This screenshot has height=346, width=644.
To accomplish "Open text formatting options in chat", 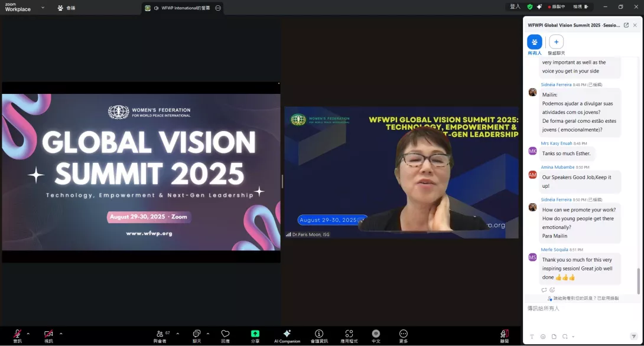I will pyautogui.click(x=532, y=337).
